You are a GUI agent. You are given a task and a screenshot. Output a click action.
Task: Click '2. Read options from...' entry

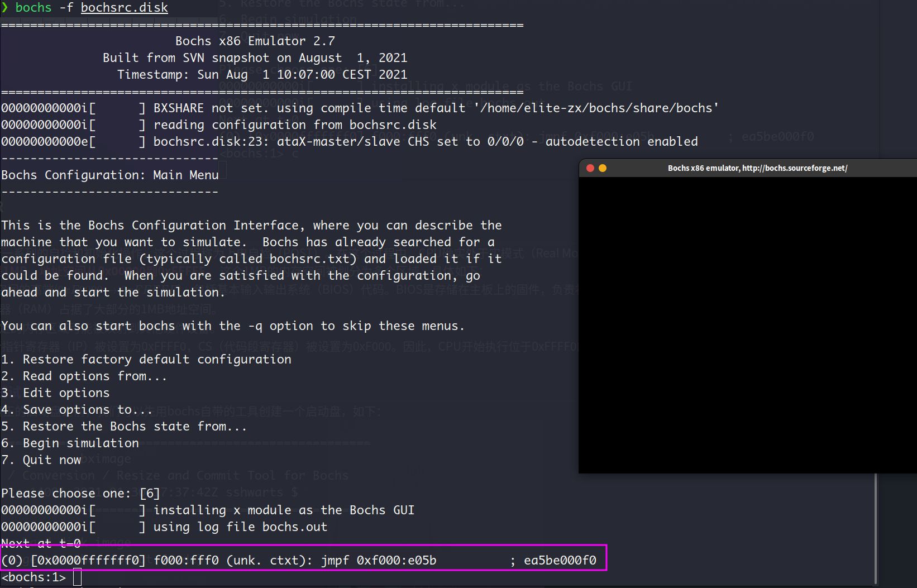[84, 376]
